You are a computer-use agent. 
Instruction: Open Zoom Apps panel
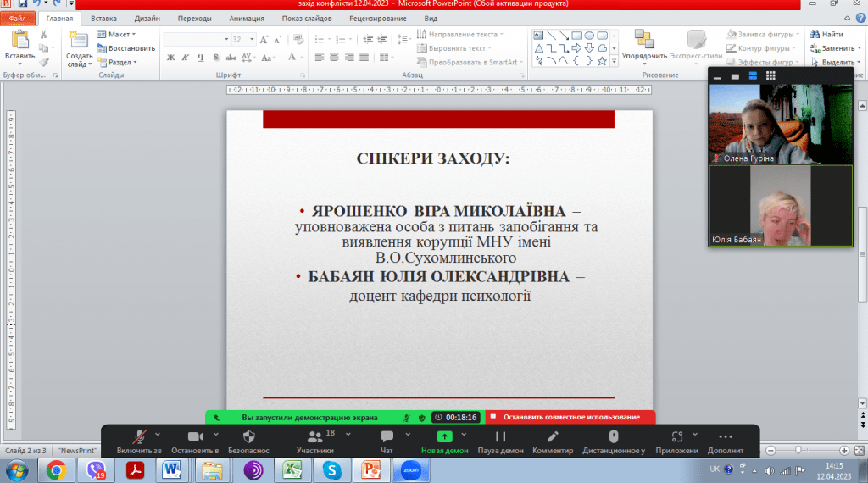[676, 436]
